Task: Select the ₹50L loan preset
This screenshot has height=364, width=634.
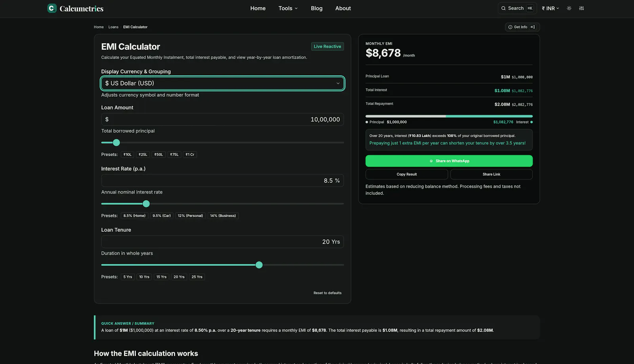Action: (158, 154)
